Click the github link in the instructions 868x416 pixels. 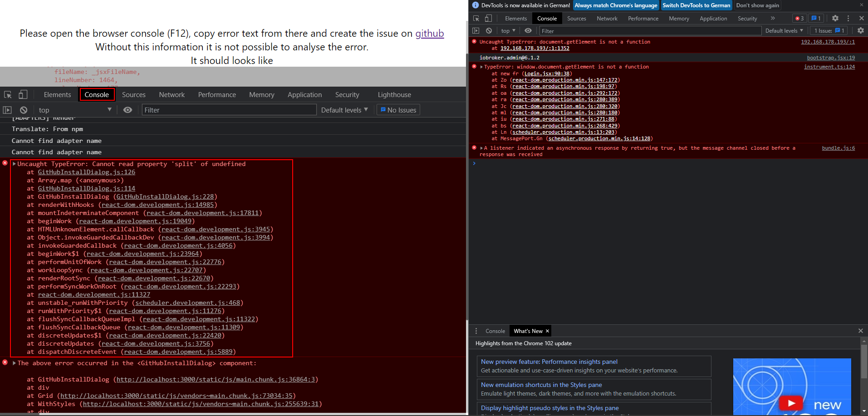(x=429, y=33)
